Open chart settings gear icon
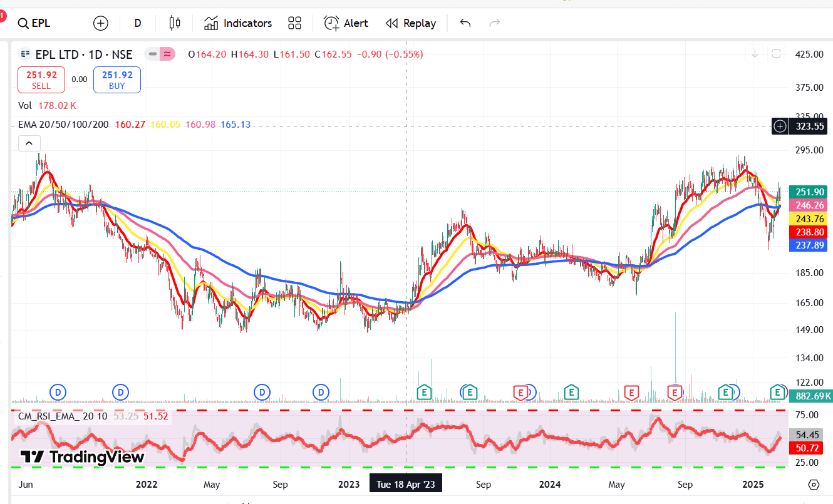The width and height of the screenshot is (833, 504). [x=814, y=485]
